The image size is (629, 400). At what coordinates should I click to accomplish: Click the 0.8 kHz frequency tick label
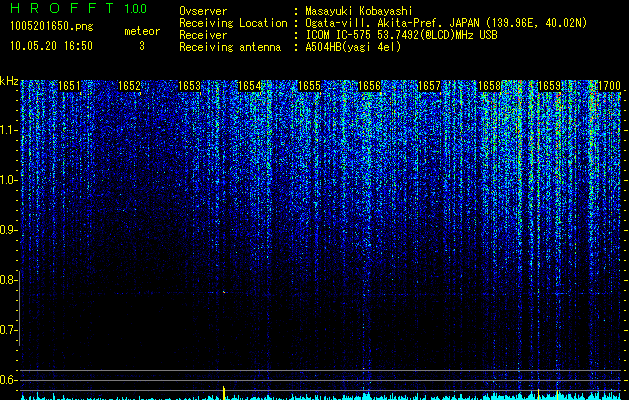tap(7, 280)
